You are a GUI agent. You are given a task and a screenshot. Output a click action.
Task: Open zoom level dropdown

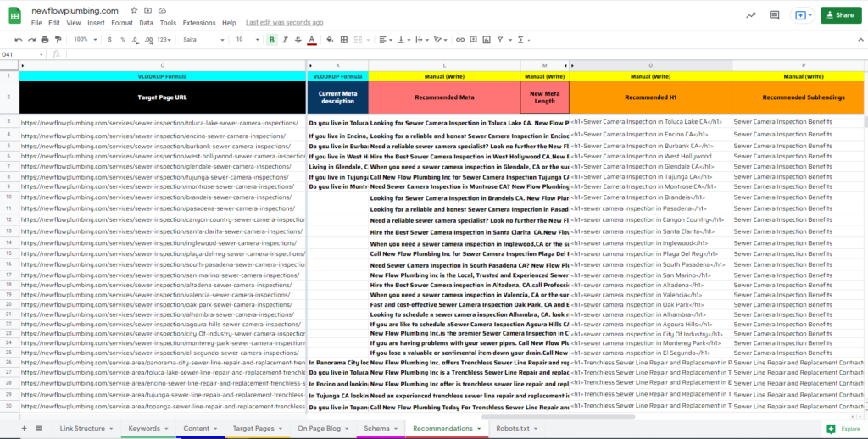tap(86, 40)
